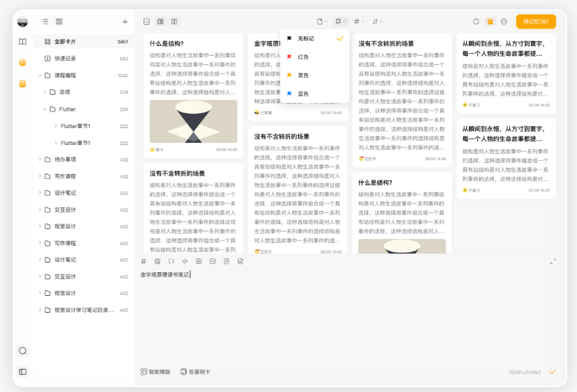Click the waveform audio insert icon

click(x=213, y=262)
